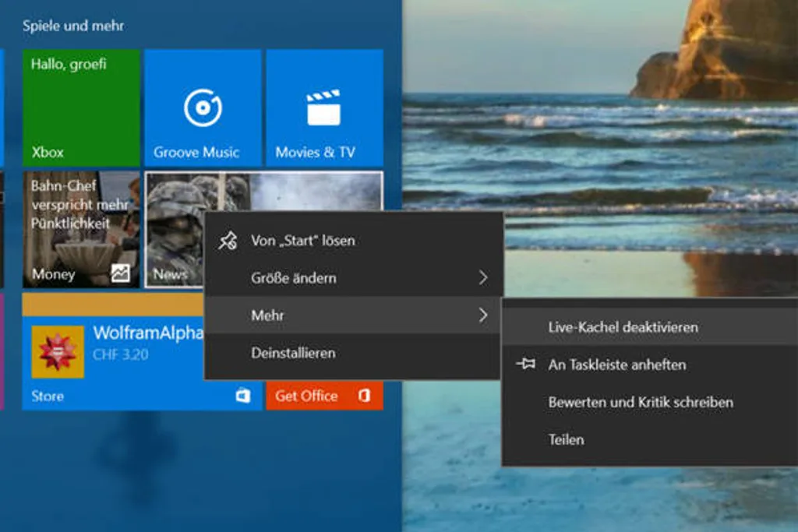
Task: Click the Money chart icon on the tile
Action: tap(121, 273)
